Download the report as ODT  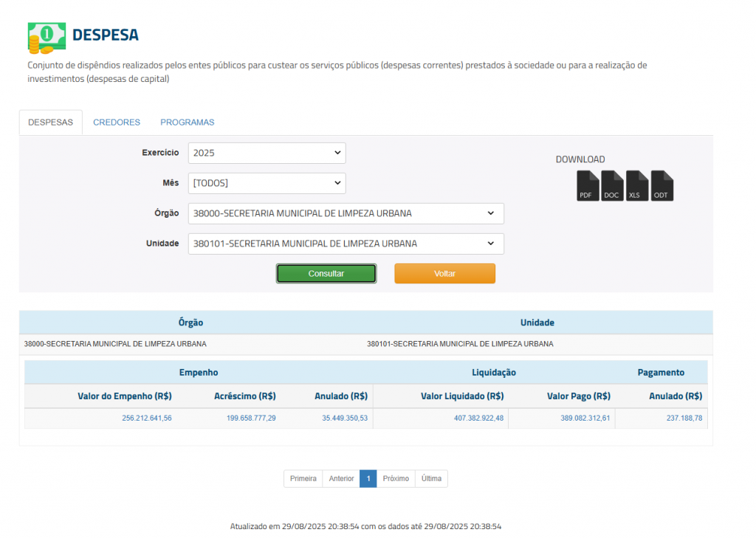click(662, 186)
